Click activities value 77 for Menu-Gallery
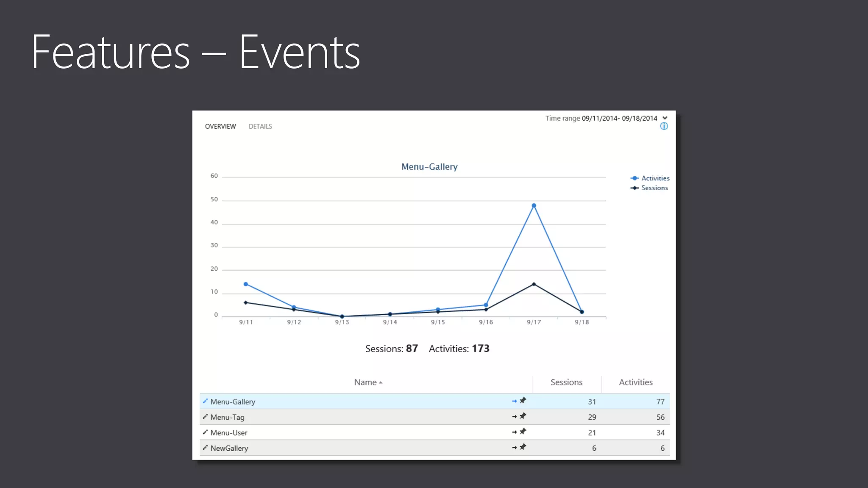Viewport: 868px width, 488px height. coord(661,402)
